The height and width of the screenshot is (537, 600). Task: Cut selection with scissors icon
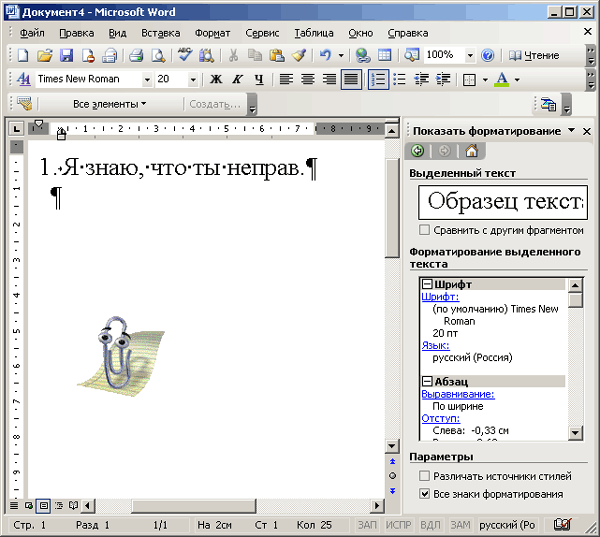click(x=233, y=56)
